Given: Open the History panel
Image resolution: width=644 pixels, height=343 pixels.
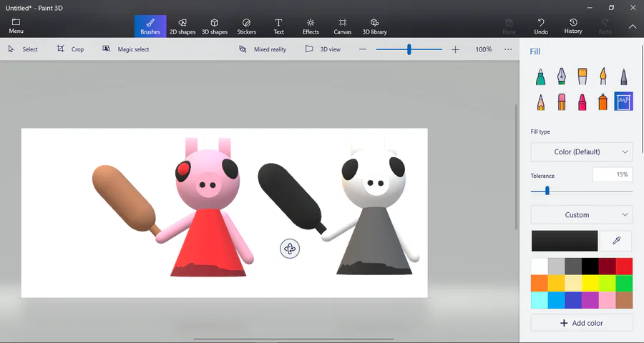Looking at the screenshot, I should 573,26.
